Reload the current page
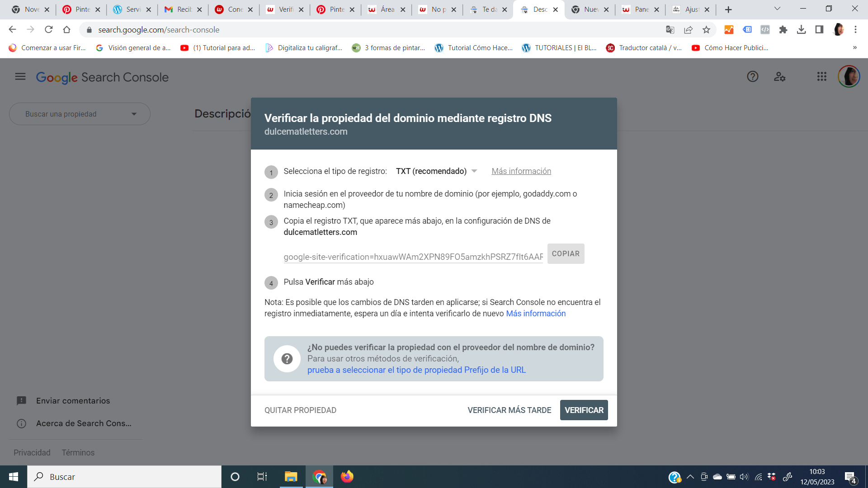This screenshot has height=488, width=868. coord(48,30)
